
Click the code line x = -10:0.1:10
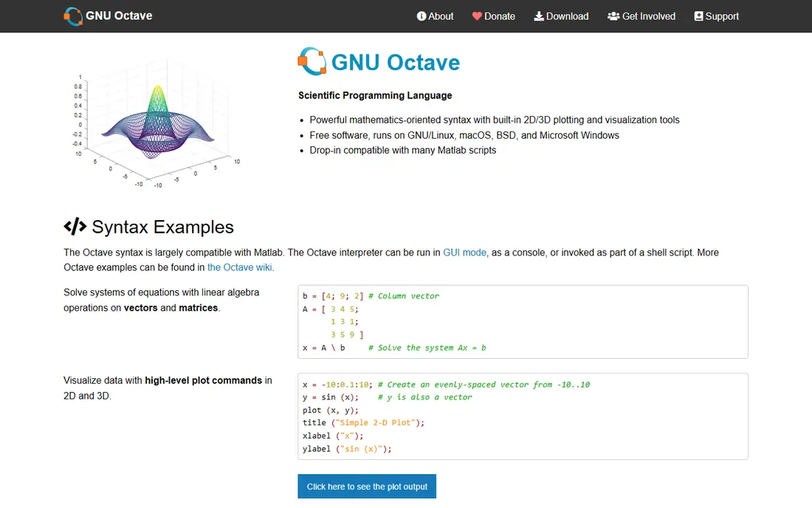tap(337, 385)
